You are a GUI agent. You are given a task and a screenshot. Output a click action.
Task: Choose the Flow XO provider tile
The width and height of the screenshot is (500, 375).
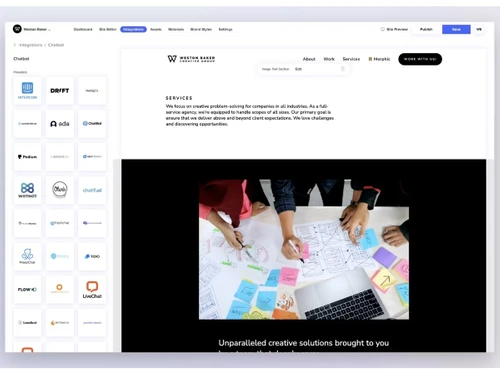[27, 289]
